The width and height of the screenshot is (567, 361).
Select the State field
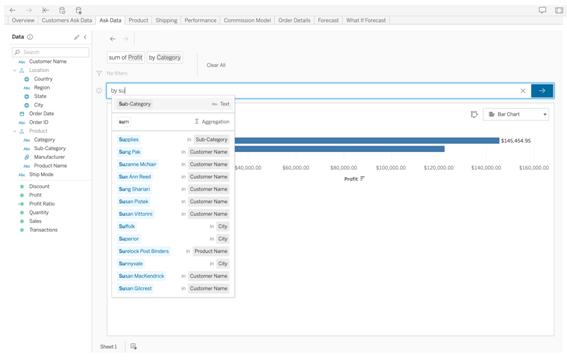(x=40, y=96)
